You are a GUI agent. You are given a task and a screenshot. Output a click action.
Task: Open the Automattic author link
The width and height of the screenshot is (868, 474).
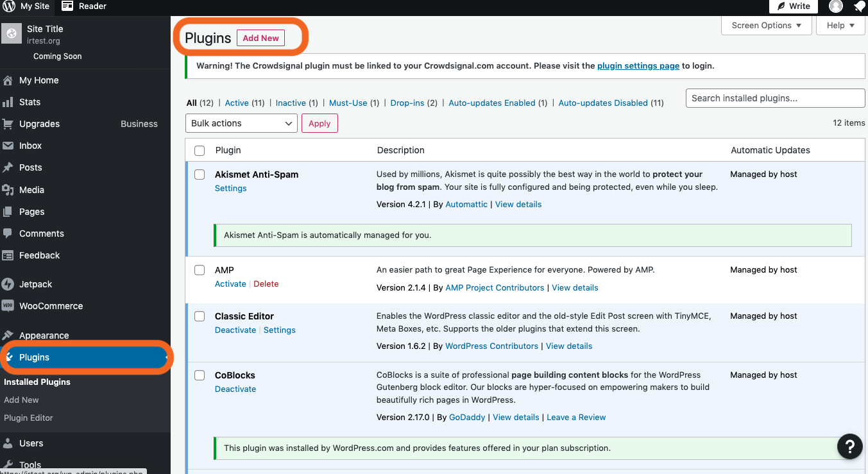(466, 205)
